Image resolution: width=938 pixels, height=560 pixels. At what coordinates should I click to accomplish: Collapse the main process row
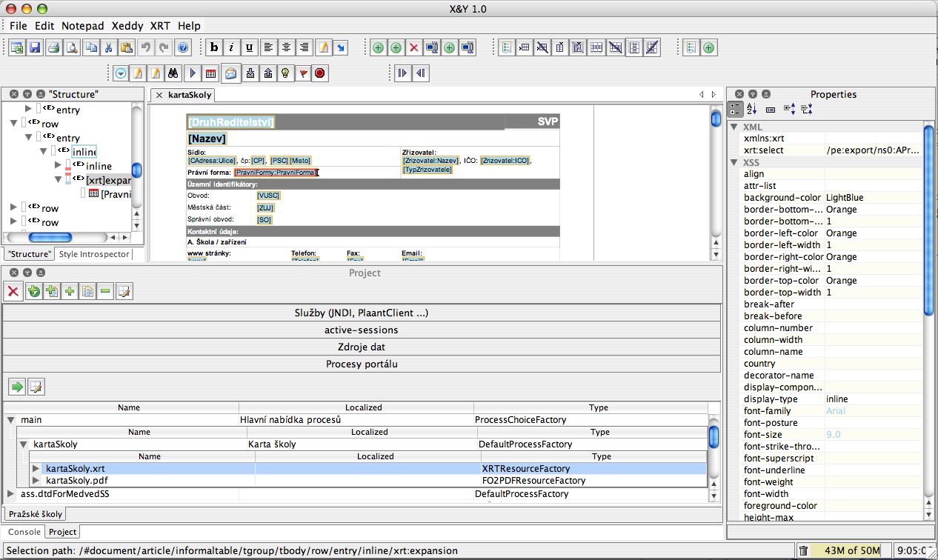(10, 419)
